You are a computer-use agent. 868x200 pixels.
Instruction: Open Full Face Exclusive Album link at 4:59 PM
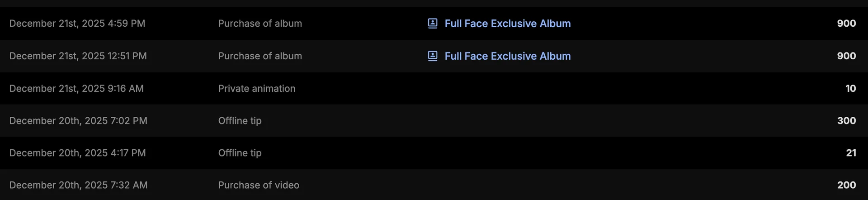pos(507,24)
